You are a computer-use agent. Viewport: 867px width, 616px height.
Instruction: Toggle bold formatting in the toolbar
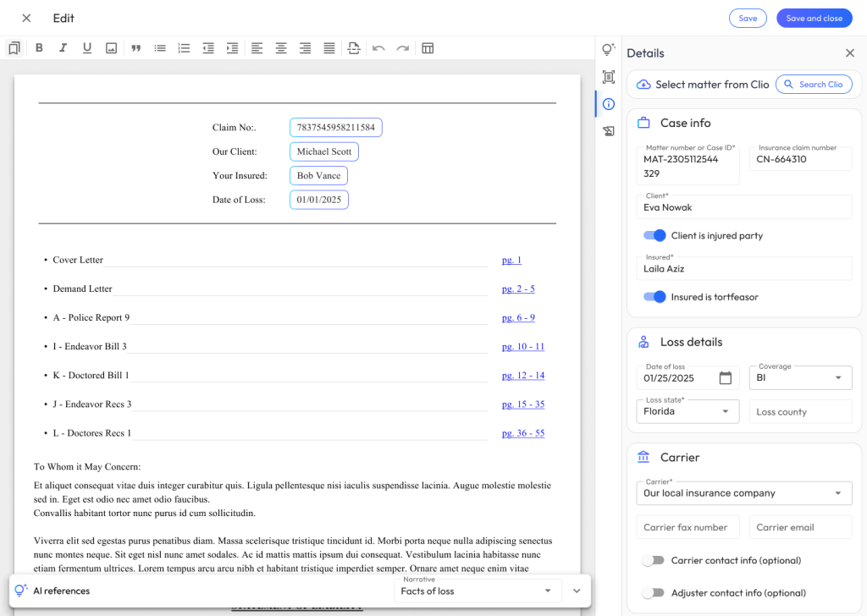click(x=39, y=48)
